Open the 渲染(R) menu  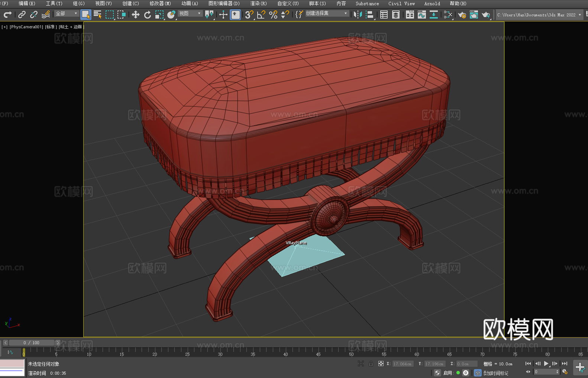point(258,3)
